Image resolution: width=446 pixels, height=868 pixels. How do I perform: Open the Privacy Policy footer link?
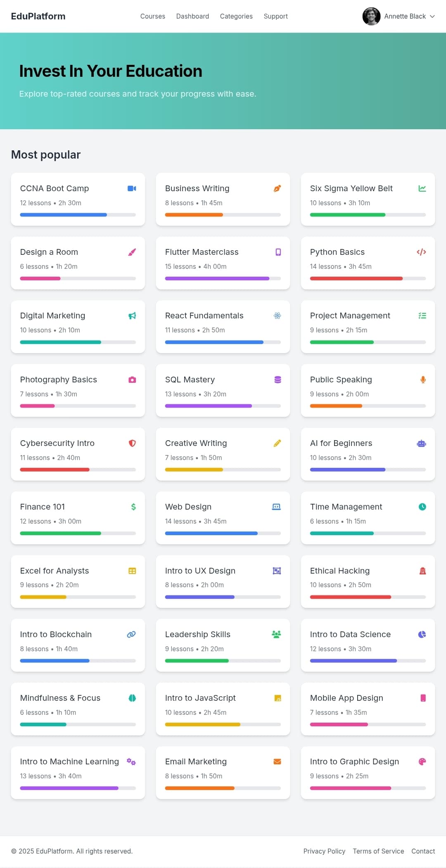click(x=324, y=851)
